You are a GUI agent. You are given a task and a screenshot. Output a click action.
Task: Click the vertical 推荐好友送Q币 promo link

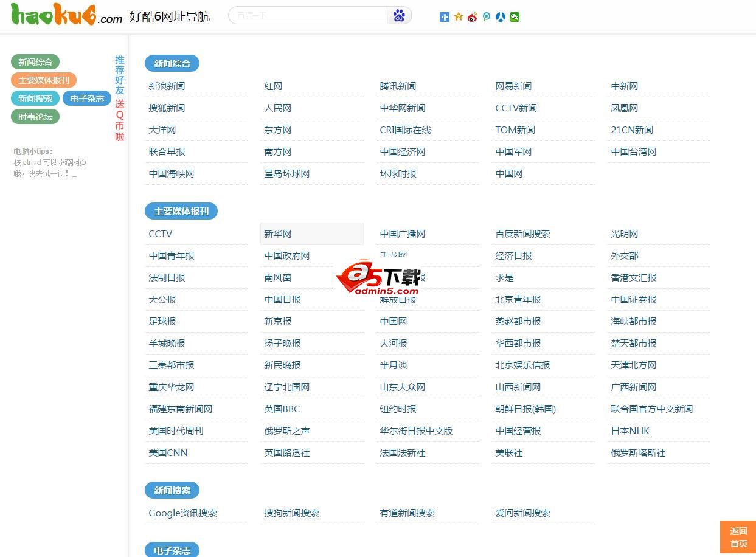coord(120,97)
